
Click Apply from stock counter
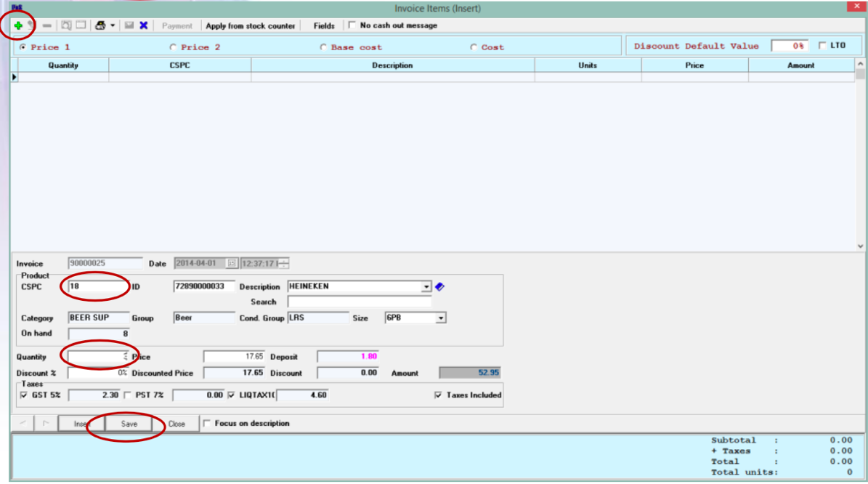click(250, 26)
